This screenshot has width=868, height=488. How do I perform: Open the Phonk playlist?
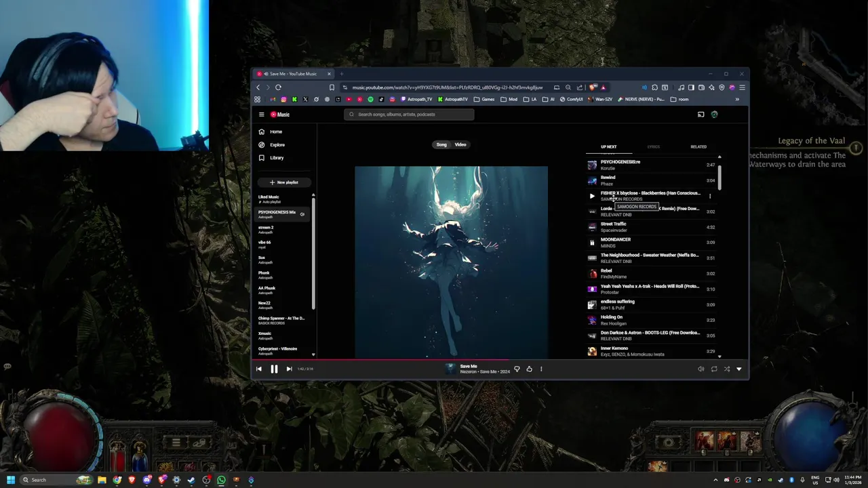click(x=281, y=275)
